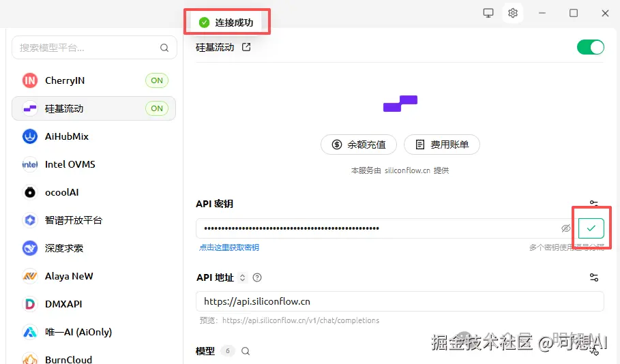
Task: Click the Alaya NeW logo icon
Action: [29, 276]
